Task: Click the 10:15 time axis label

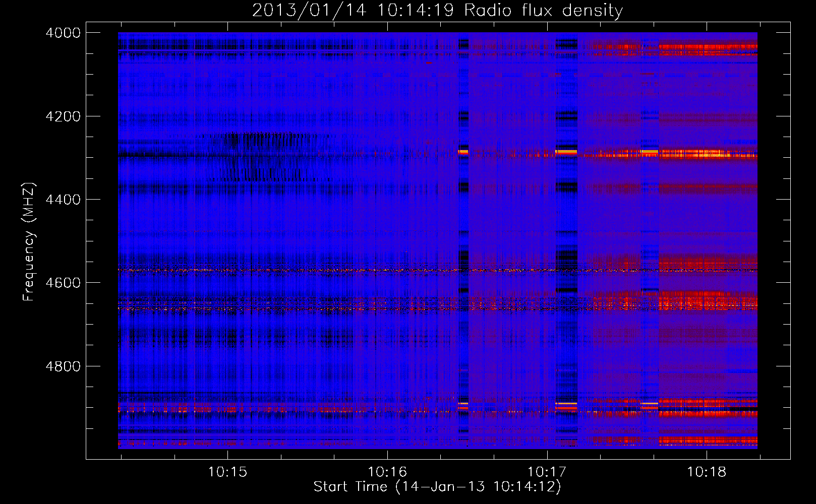Action: (x=227, y=472)
